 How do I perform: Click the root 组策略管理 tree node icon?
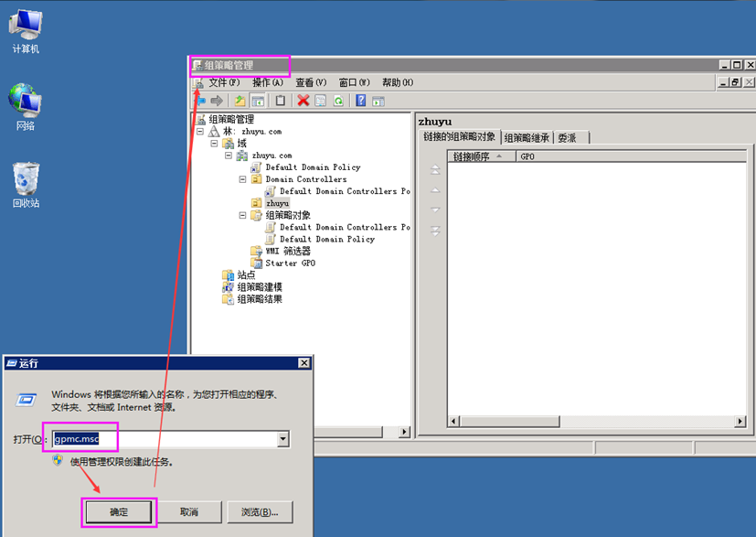(201, 119)
